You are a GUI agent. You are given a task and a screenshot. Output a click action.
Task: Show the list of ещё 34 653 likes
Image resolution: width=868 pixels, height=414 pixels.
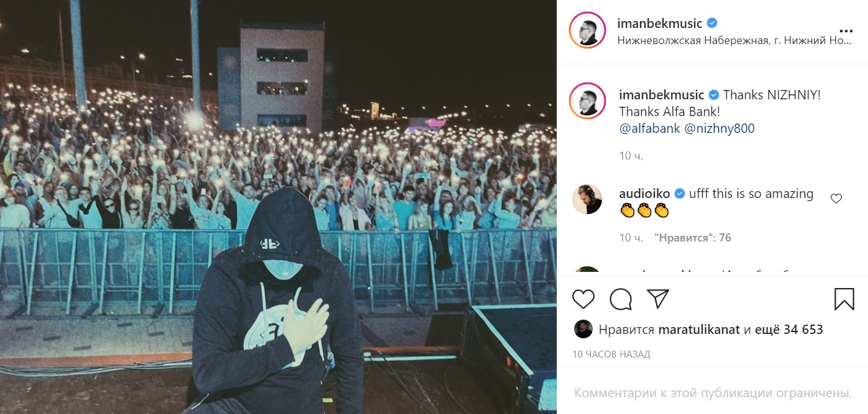coord(789,330)
